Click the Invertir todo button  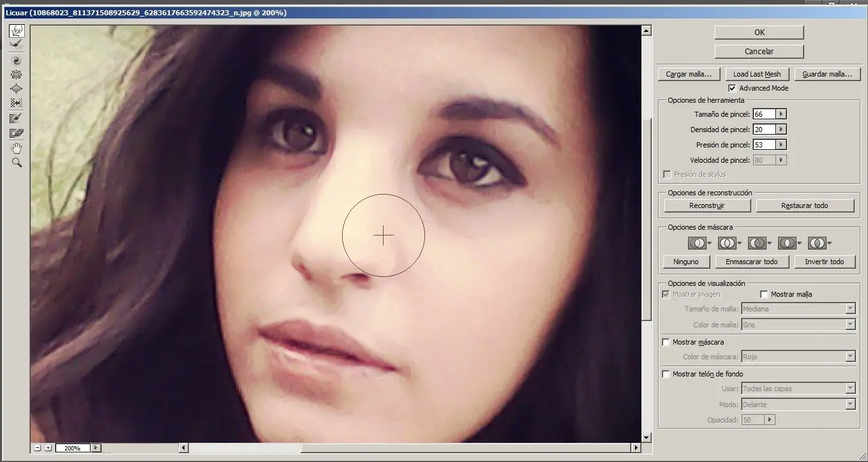point(824,262)
